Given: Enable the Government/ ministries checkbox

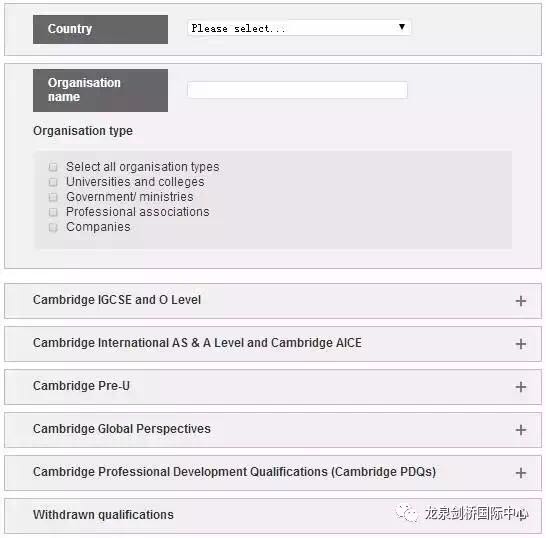Looking at the screenshot, I should pos(53,197).
